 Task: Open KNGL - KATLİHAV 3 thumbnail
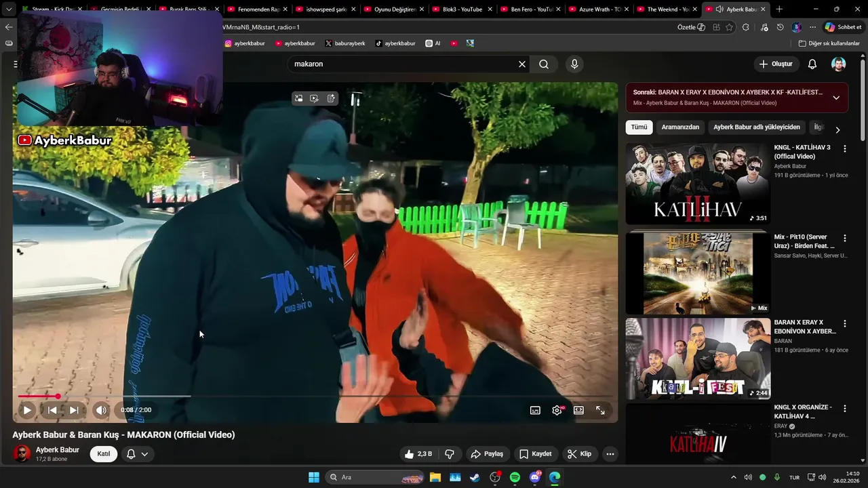click(698, 184)
